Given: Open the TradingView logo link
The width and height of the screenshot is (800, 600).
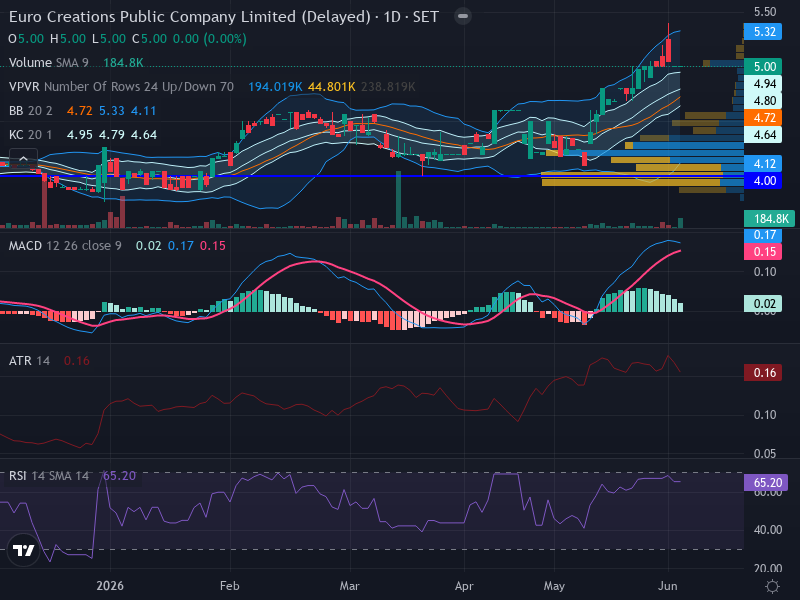Looking at the screenshot, I should 23,550.
